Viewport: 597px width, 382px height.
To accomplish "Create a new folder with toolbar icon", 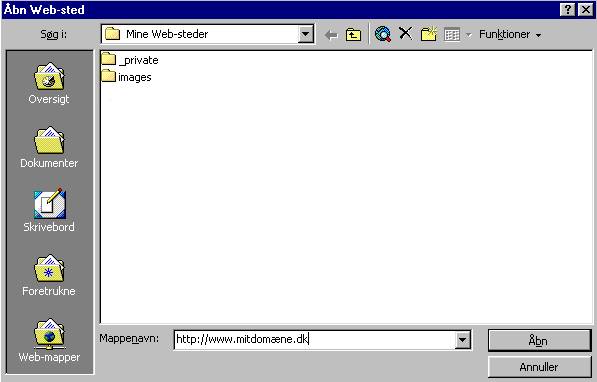I will (x=429, y=34).
